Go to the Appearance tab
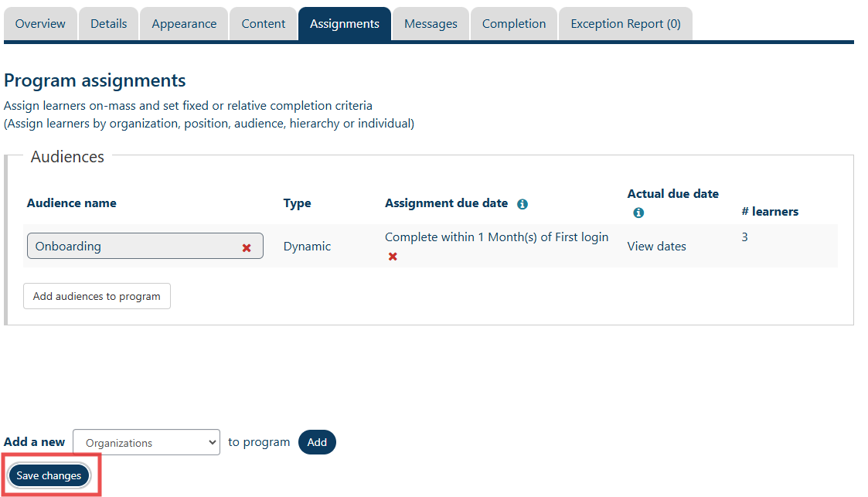The image size is (868, 497). [184, 24]
